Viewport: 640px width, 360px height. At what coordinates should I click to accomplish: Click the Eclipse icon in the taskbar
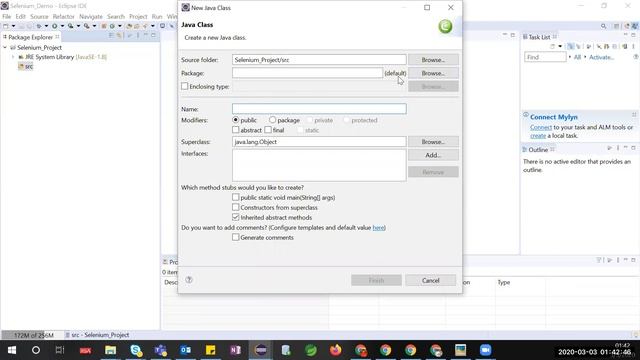coord(260,350)
